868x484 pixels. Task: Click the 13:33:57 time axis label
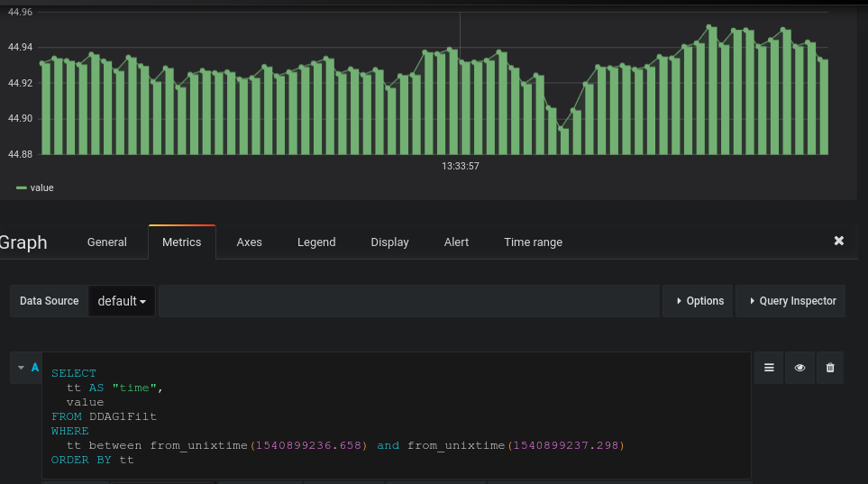click(x=460, y=166)
